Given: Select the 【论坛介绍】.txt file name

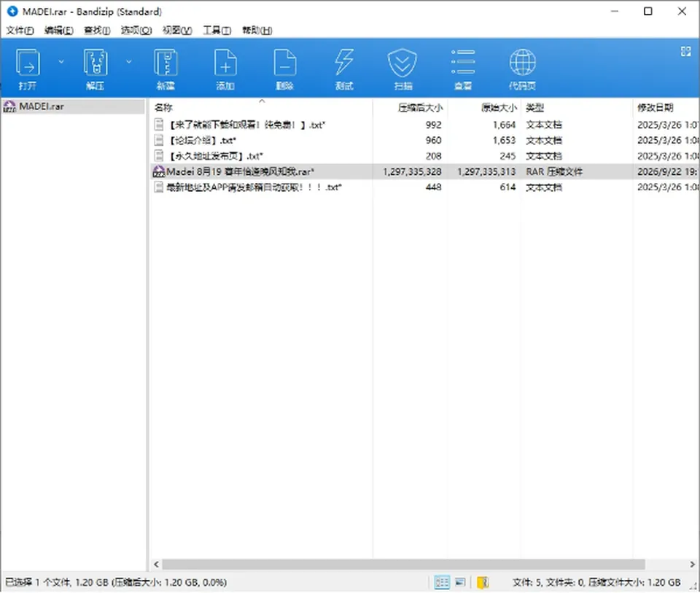Looking at the screenshot, I should 201,141.
